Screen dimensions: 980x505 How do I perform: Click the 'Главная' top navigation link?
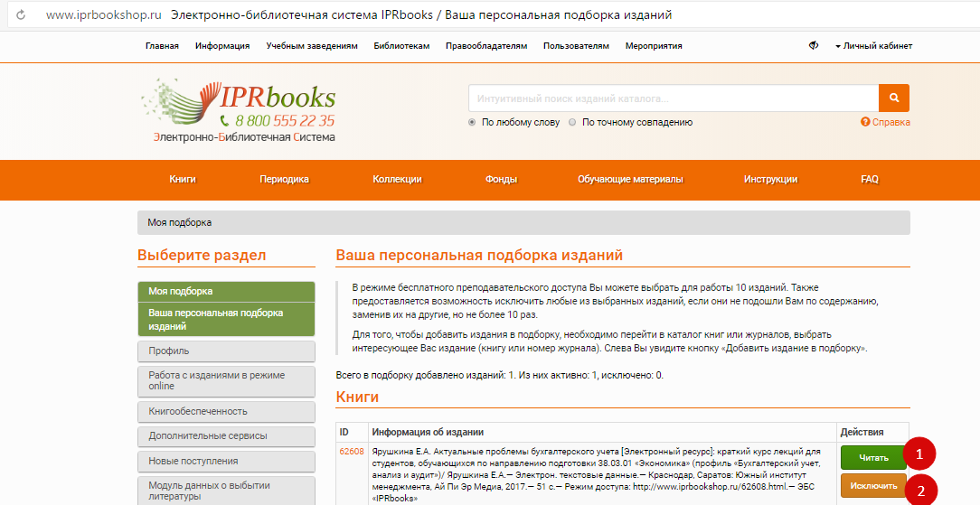tap(162, 46)
